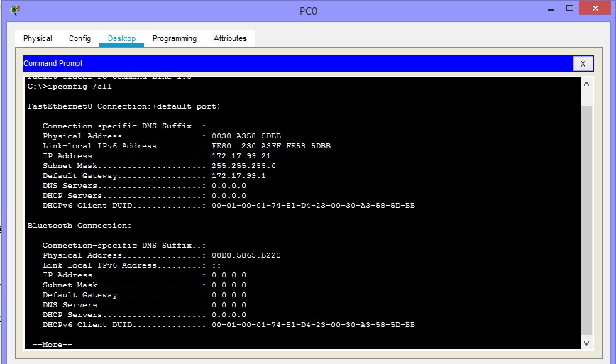
Task: Click the default gateway 172.17.99.1 value
Action: pos(238,176)
